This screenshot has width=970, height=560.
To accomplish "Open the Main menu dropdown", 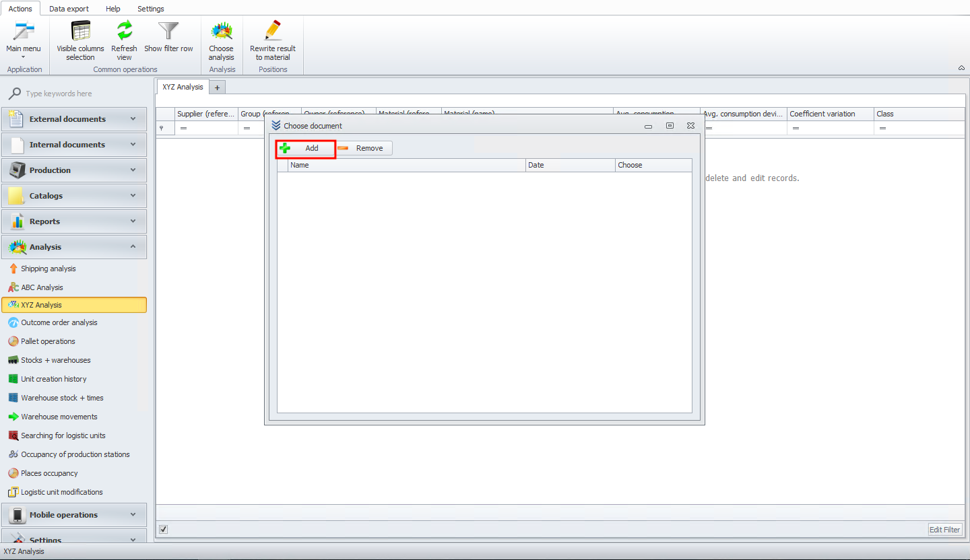I will tap(24, 41).
